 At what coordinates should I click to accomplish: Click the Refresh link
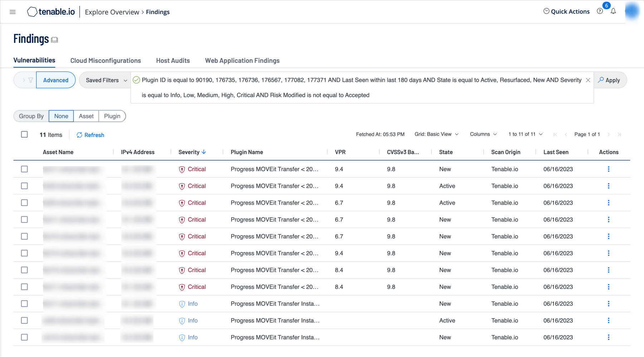(91, 135)
